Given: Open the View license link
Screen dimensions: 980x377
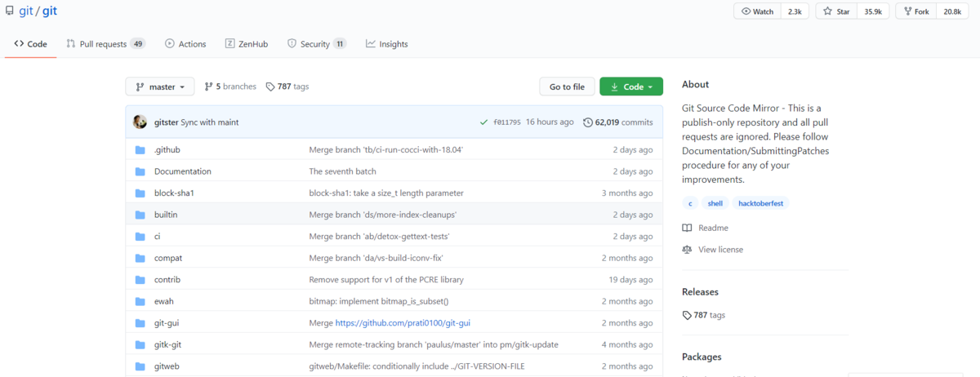Looking at the screenshot, I should click(x=713, y=250).
